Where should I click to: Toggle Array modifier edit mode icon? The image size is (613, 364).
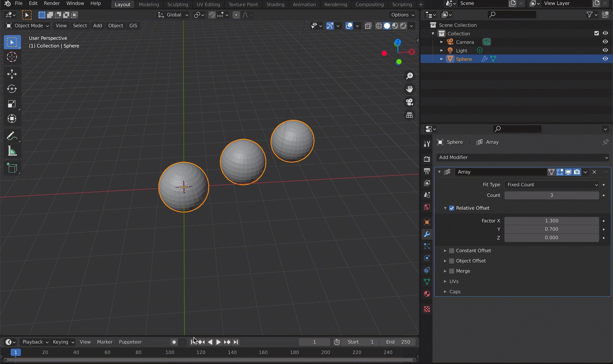560,172
